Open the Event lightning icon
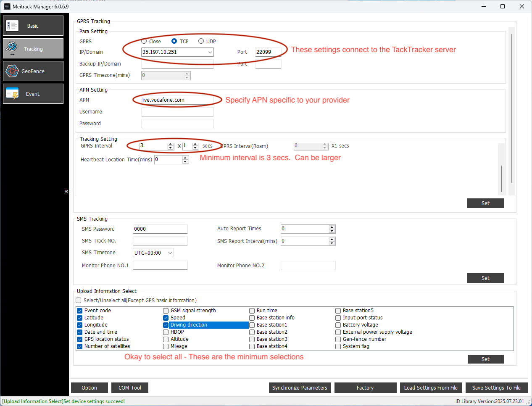Image resolution: width=532 pixels, height=406 pixels. 12,94
